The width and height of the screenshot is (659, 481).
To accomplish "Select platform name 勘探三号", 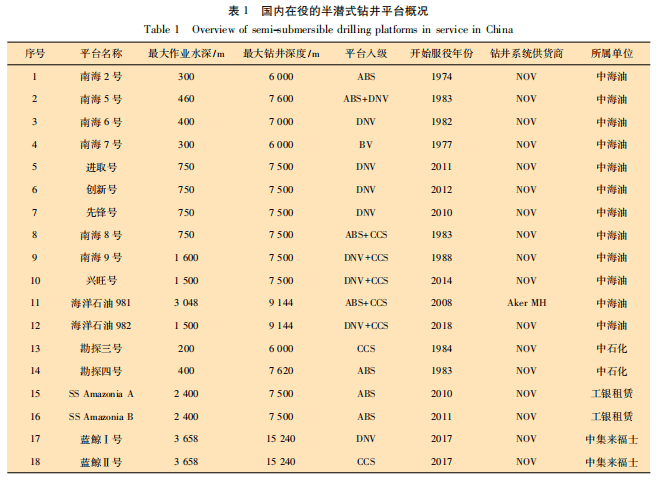I will point(101,349).
